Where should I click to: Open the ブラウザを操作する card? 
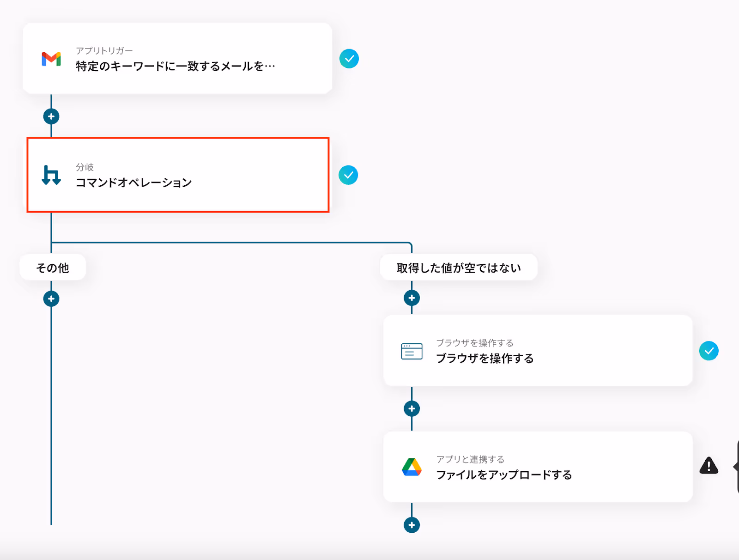(x=538, y=351)
